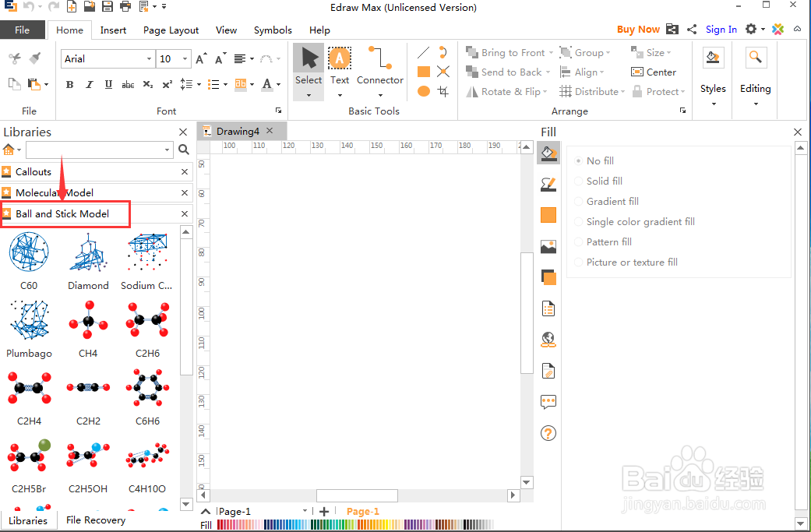Click the Center button
Viewport: 811px width, 532px height.
654,72
